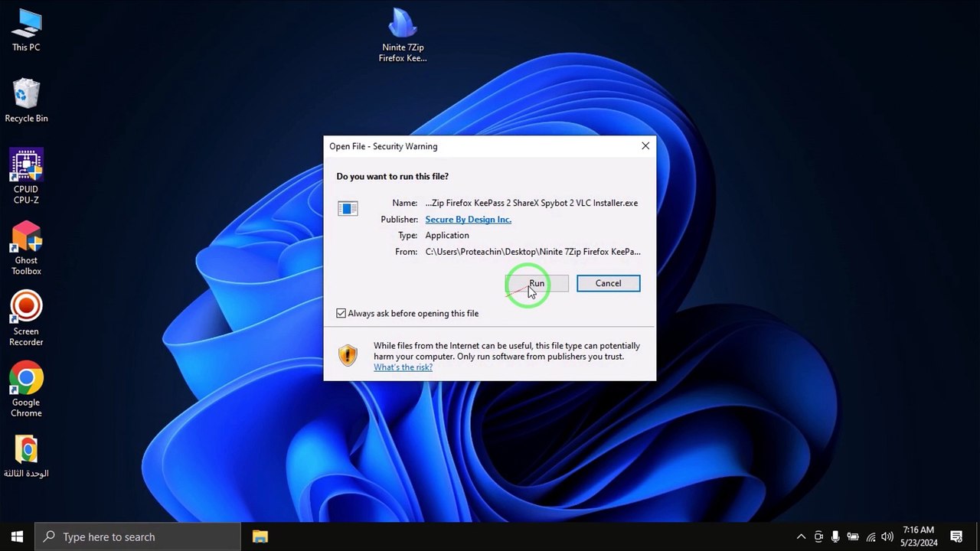Click Run in the Security Warning
This screenshot has width=980, height=551.
click(537, 283)
